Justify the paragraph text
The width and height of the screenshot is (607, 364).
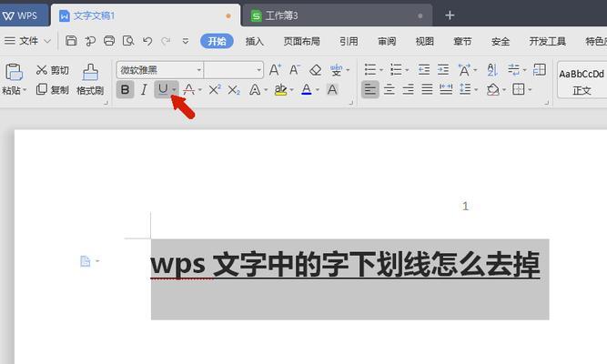(x=427, y=90)
